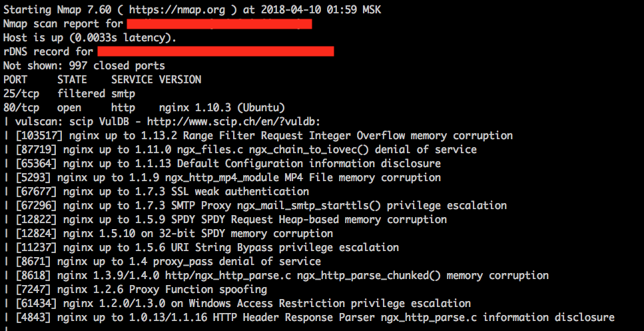Click the "Not shown: 997 closed ports" line

pyautogui.click(x=84, y=65)
